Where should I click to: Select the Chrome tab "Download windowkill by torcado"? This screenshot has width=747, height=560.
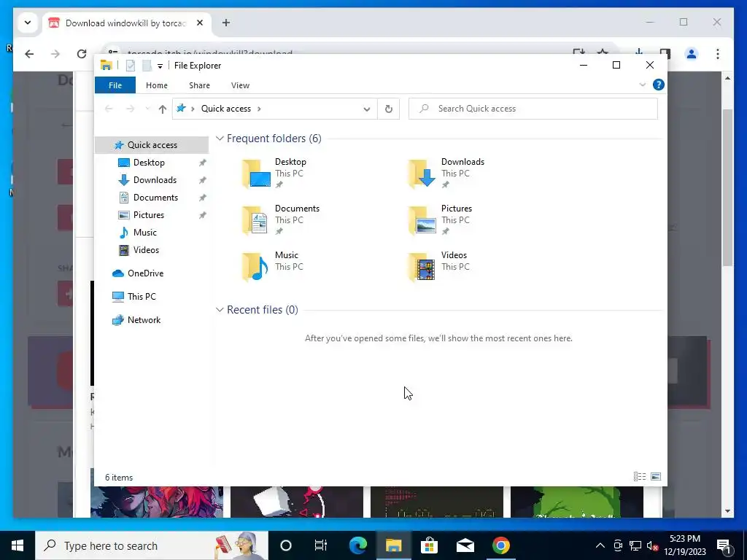pos(125,23)
